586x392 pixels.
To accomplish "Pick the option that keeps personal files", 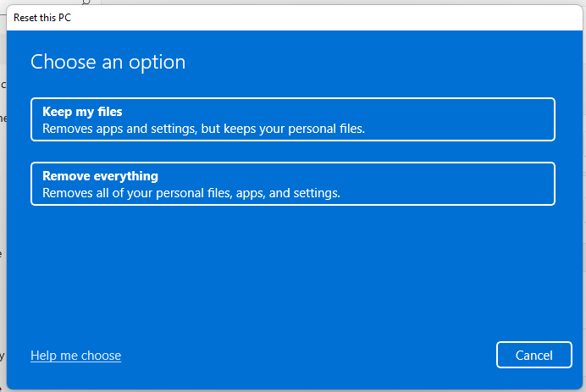I will click(292, 119).
